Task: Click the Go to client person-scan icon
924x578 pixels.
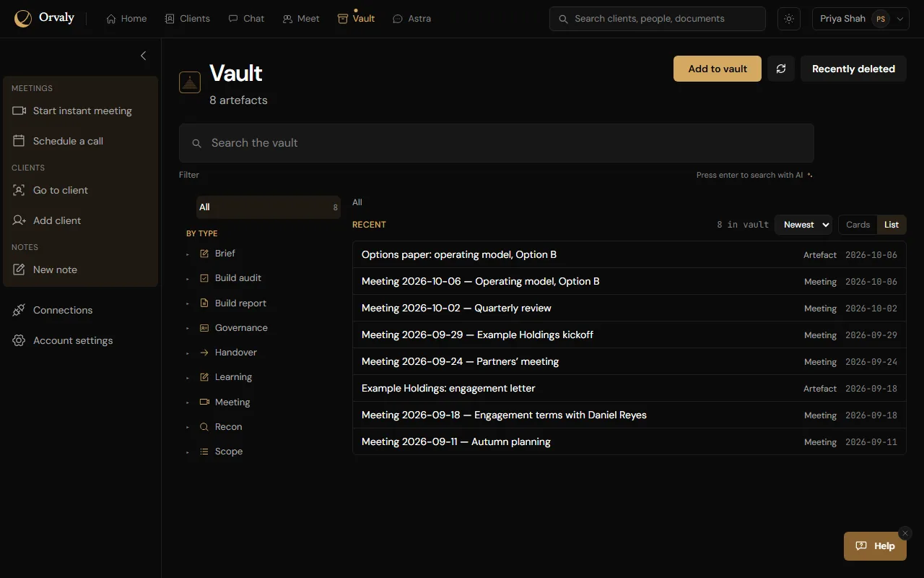Action: coord(19,190)
